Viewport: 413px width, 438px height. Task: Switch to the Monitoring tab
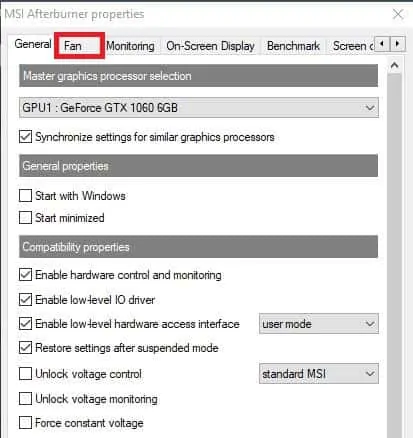[x=130, y=46]
